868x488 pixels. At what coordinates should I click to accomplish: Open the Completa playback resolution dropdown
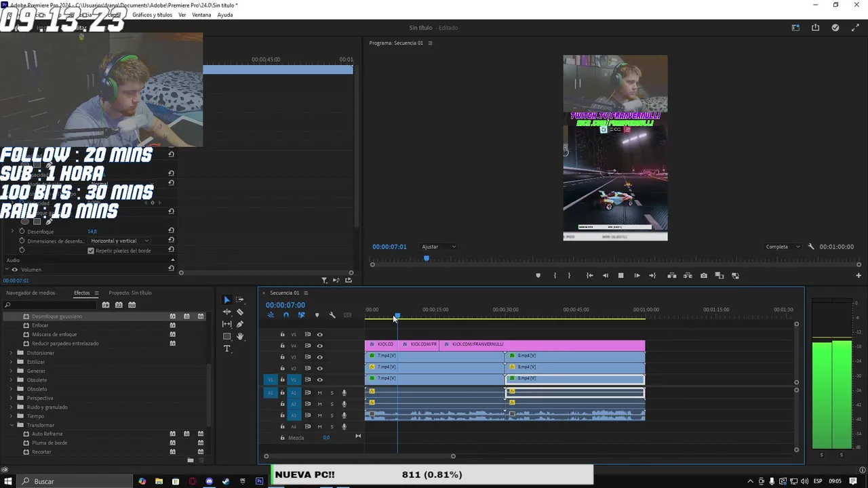(783, 247)
